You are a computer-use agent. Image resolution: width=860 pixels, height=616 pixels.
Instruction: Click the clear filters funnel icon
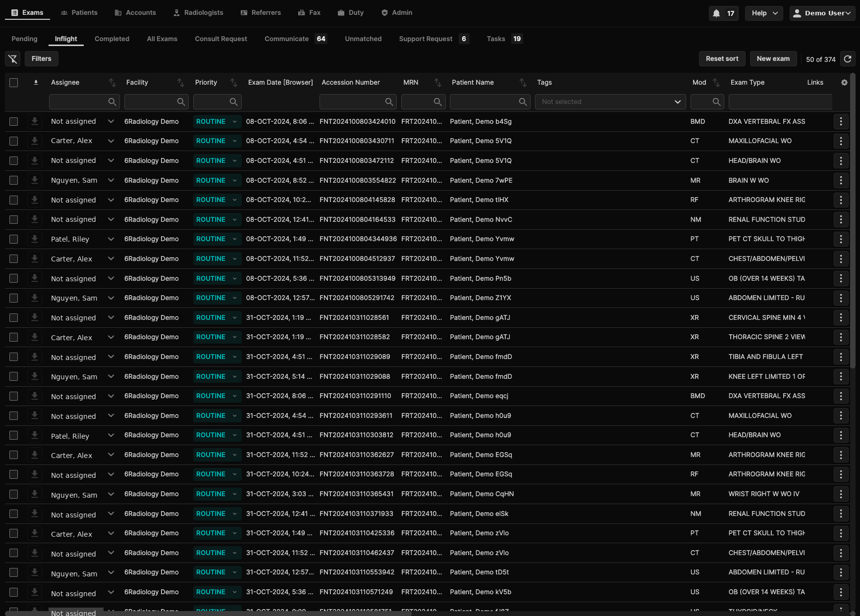coord(13,59)
